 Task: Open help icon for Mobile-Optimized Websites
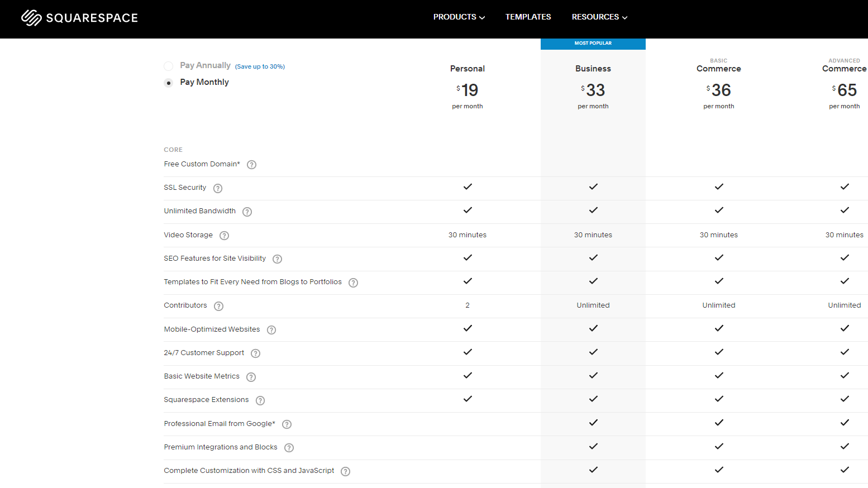[271, 330]
